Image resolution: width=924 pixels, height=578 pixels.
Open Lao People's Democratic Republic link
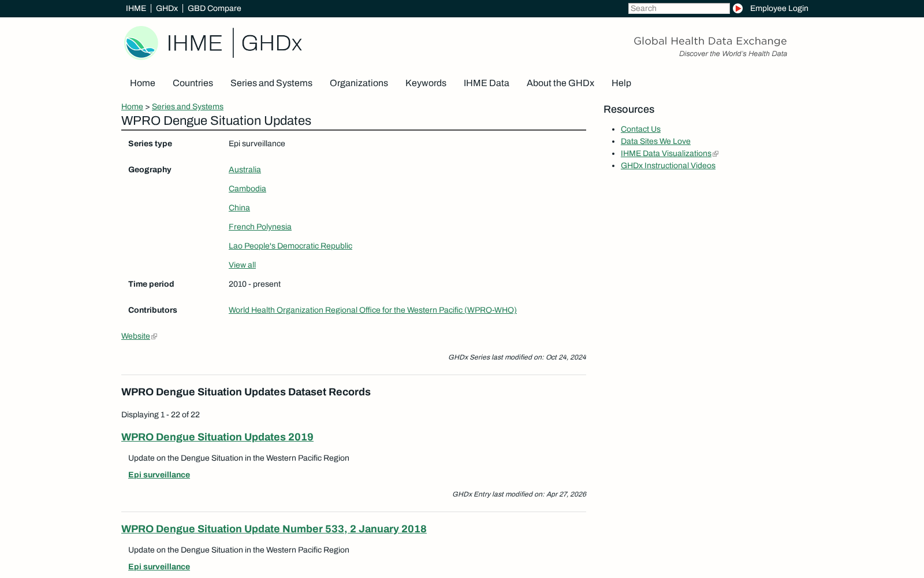pyautogui.click(x=290, y=246)
